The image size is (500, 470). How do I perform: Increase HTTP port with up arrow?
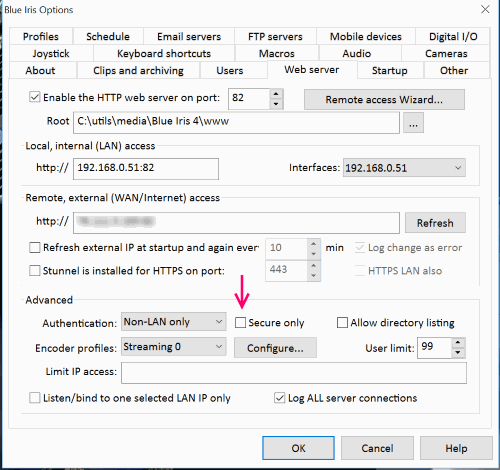click(276, 94)
